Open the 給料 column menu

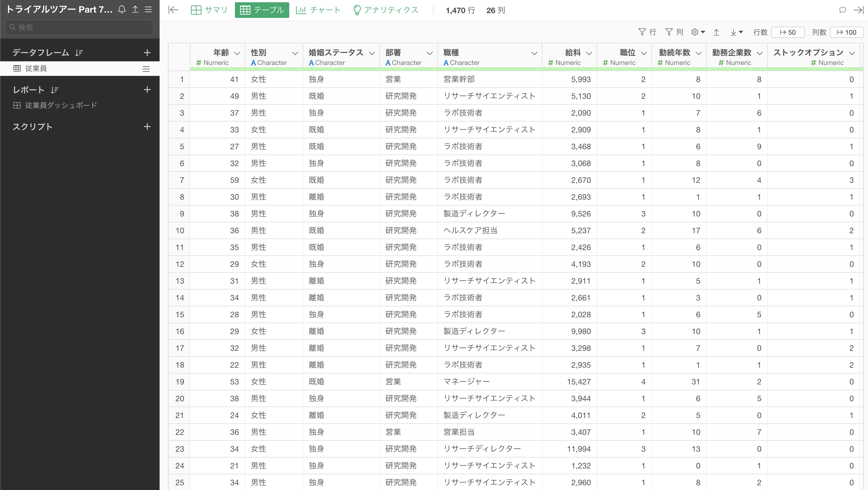click(x=589, y=53)
